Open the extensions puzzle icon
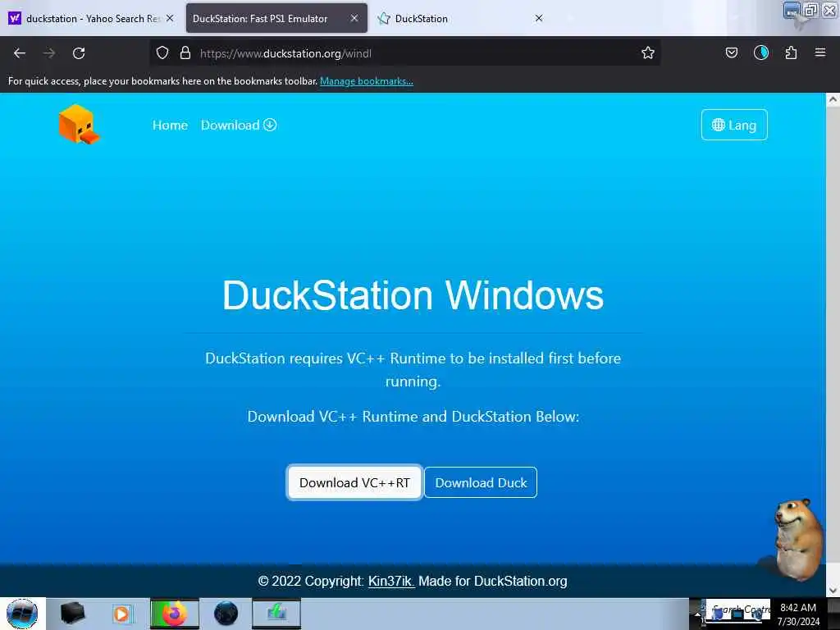This screenshot has height=630, width=840. coord(791,53)
